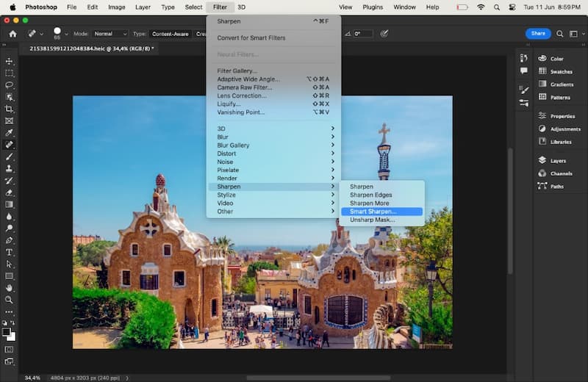Select the Hand tool
Viewport: 588px width, 382px height.
click(9, 288)
